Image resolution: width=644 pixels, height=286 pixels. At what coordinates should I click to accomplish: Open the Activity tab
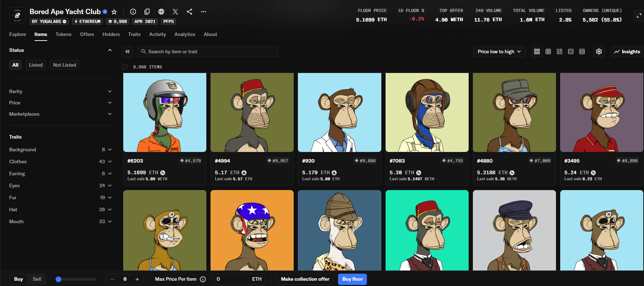click(x=157, y=34)
